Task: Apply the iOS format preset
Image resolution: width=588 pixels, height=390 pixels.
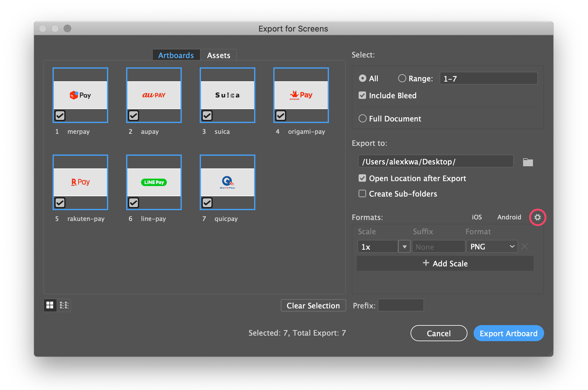Action: tap(477, 217)
